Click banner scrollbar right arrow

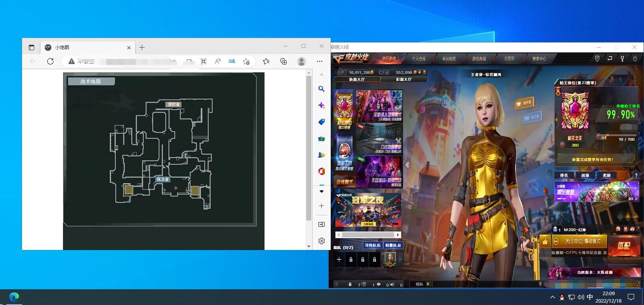coord(398,235)
